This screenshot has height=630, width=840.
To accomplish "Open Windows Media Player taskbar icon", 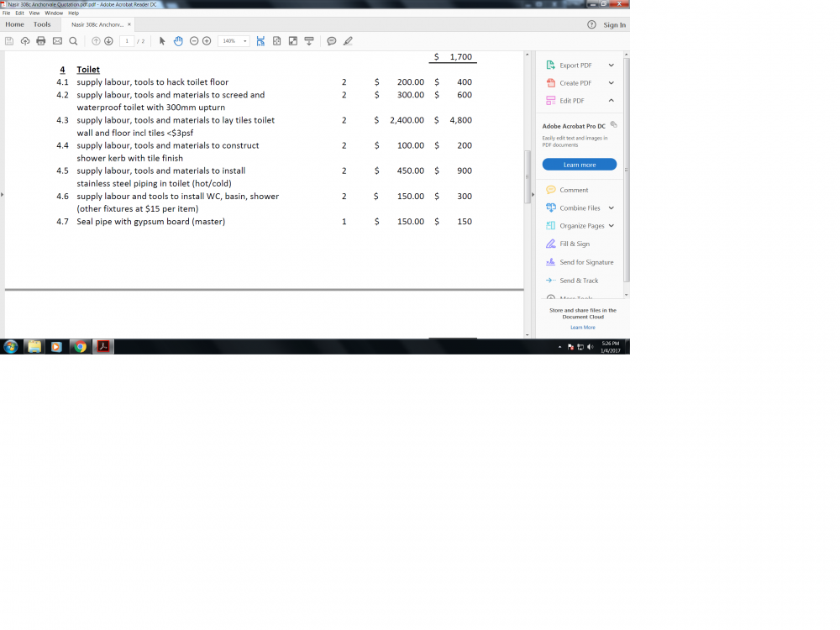I will pos(56,347).
